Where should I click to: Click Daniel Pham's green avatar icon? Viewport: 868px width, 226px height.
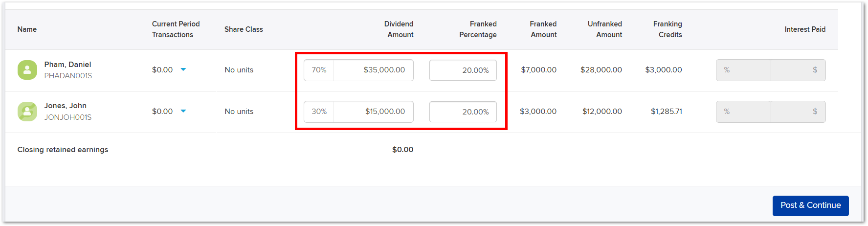(x=27, y=70)
